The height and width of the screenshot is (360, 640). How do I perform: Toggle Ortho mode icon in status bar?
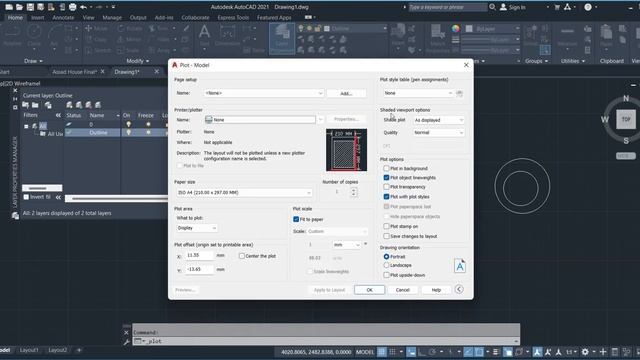(x=422, y=352)
